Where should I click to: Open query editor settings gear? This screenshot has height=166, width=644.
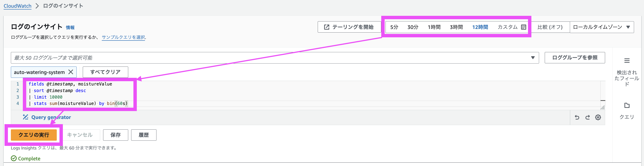[x=598, y=117]
